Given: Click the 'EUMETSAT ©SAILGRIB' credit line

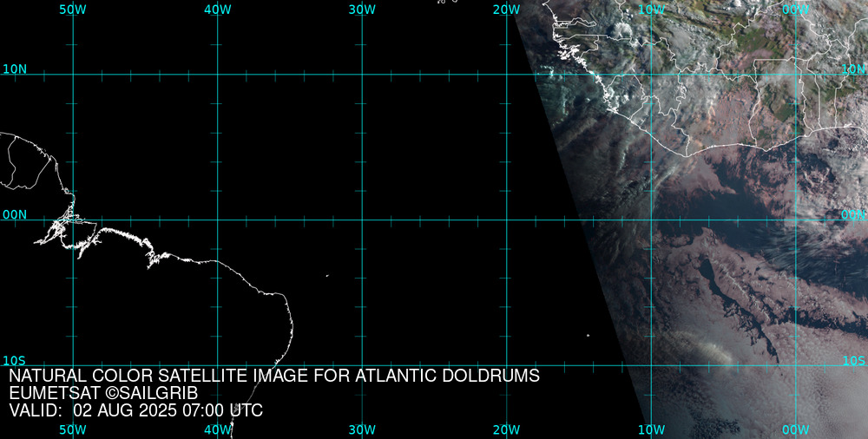Looking at the screenshot, I should click(x=103, y=394).
